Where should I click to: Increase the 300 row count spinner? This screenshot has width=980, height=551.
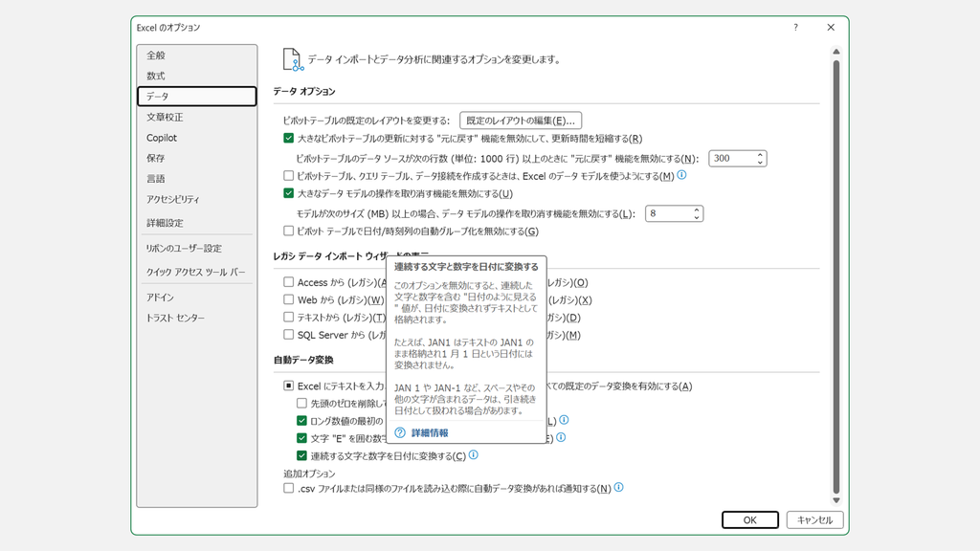760,155
